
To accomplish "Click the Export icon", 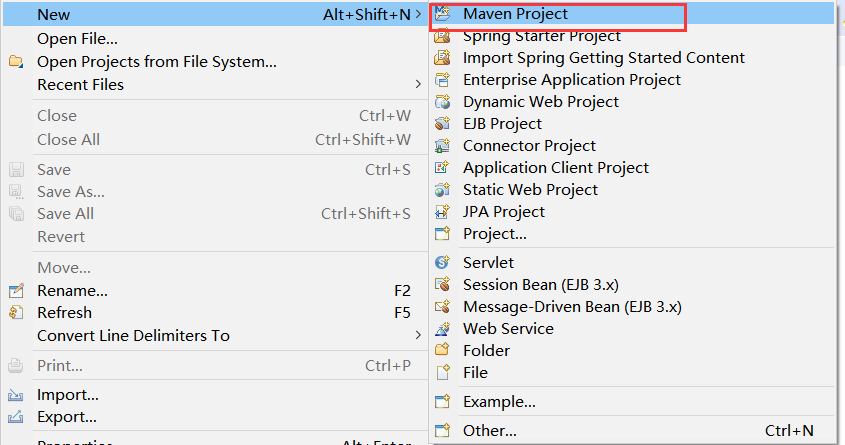I will [x=16, y=417].
